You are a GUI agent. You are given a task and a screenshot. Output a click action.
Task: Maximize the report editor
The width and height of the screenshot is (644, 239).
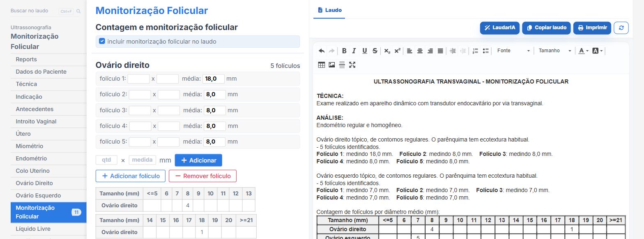tap(352, 65)
